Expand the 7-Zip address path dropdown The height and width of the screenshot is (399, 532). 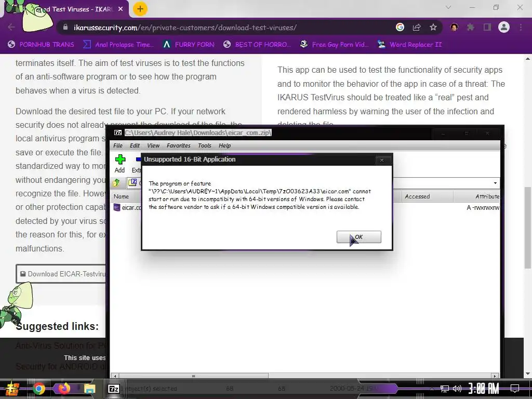point(495,183)
